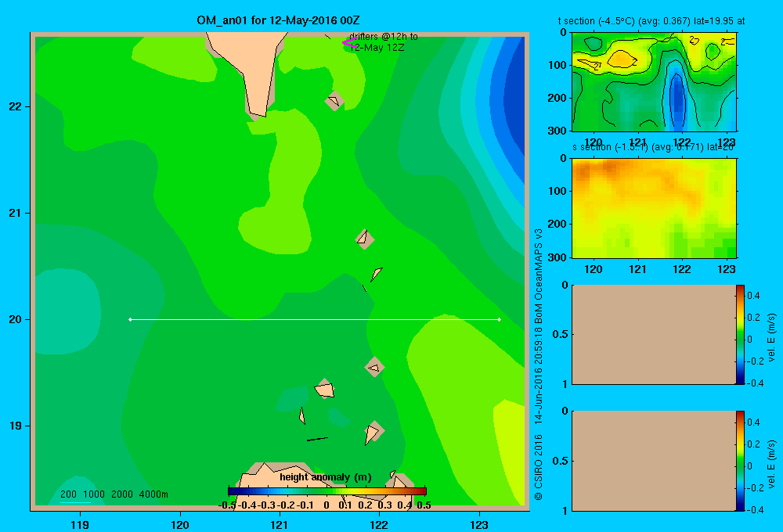
Task: Open the t section temperature plot
Action: click(x=654, y=82)
